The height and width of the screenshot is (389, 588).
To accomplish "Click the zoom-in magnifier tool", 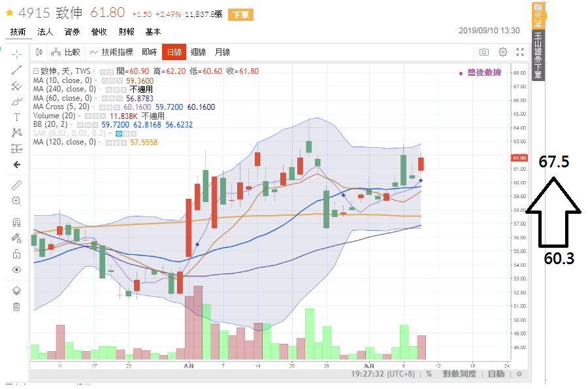I will click(17, 201).
